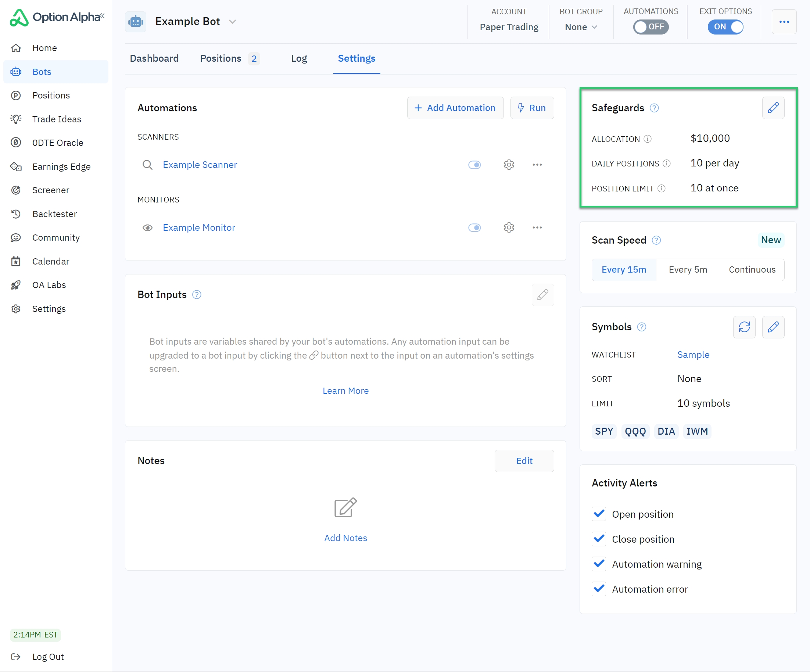Open the Log tab
This screenshot has width=810, height=672.
(299, 58)
